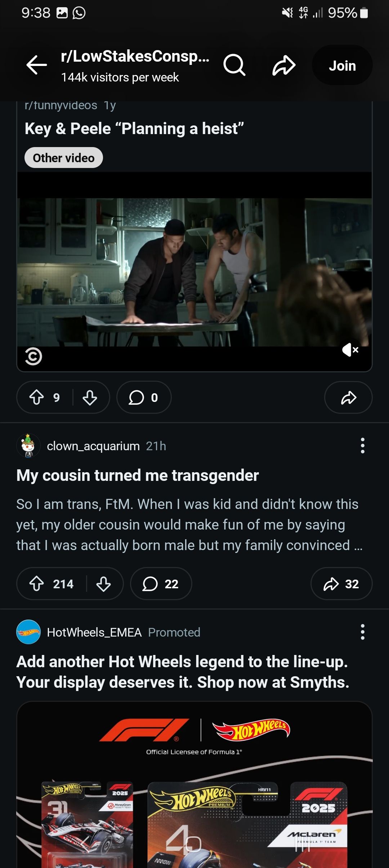Open subreddit search magnifier icon
This screenshot has width=389, height=868.
point(234,65)
